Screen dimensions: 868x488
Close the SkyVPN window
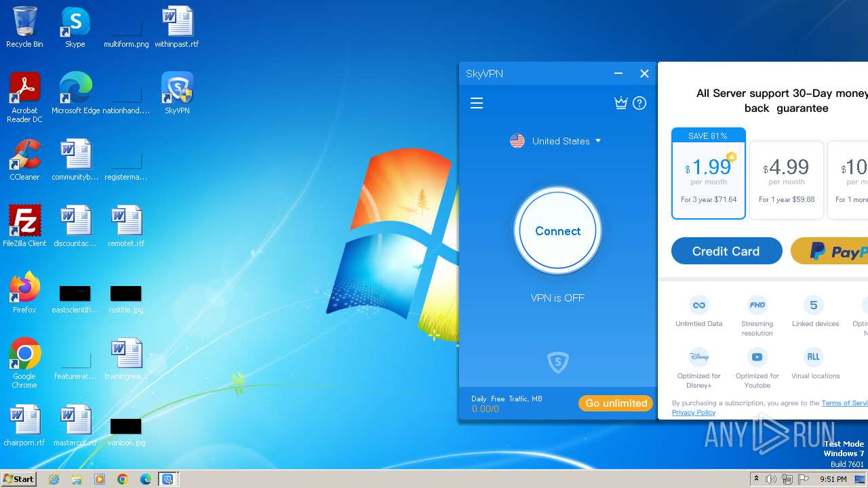point(644,74)
